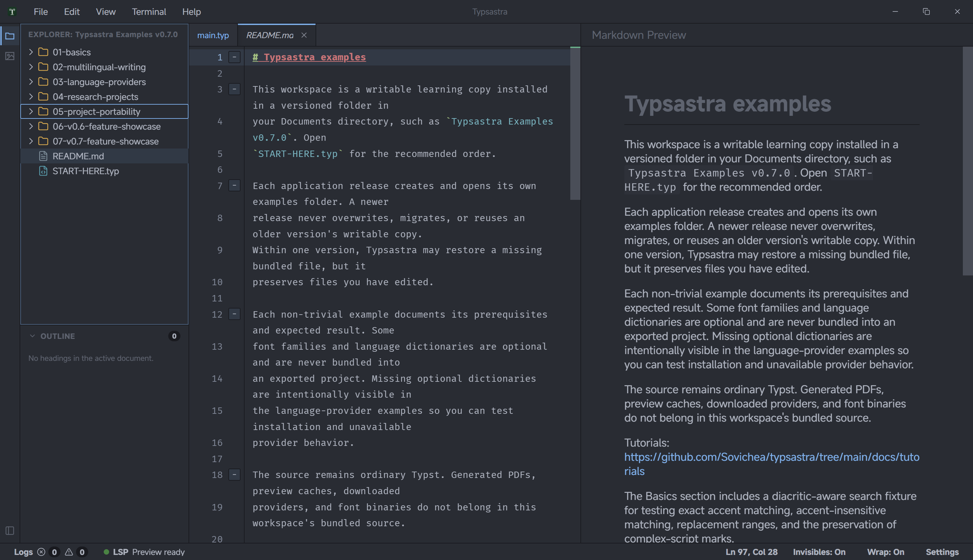The height and width of the screenshot is (560, 973).
Task: Switch to the main.typ tab
Action: 213,35
